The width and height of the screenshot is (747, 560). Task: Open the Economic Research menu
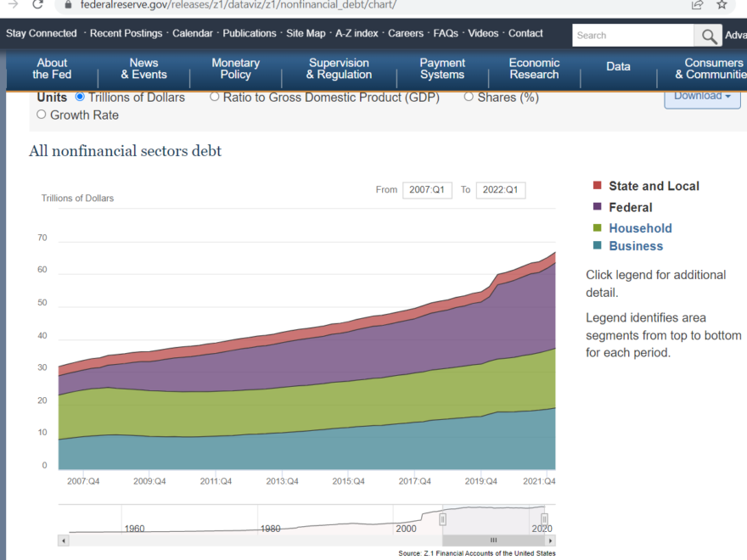click(534, 69)
